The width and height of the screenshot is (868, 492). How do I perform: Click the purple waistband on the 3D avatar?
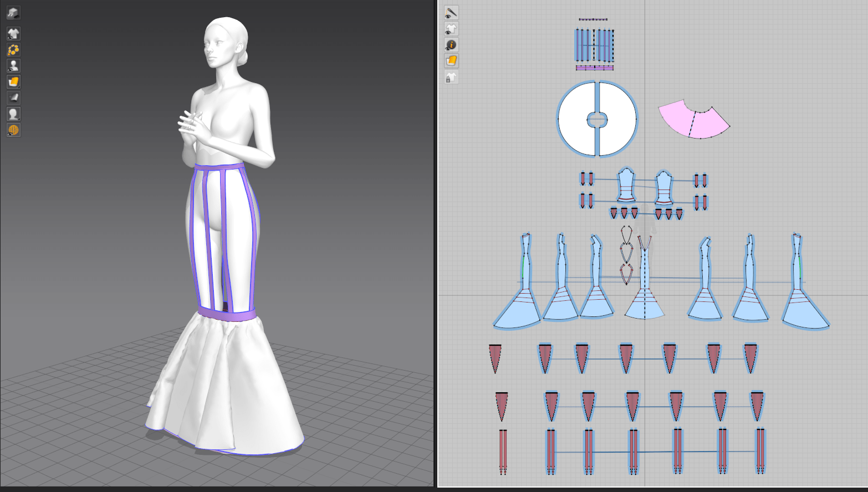[219, 167]
